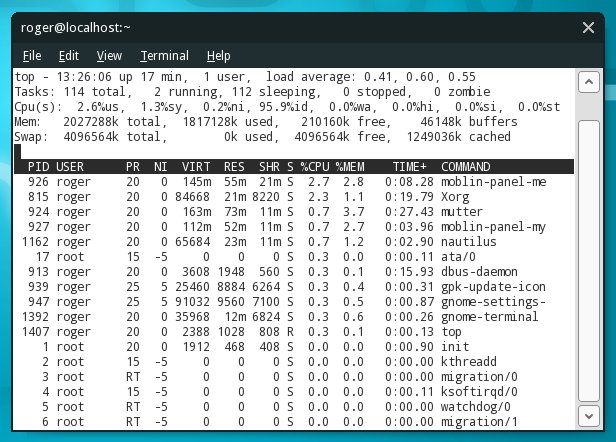Open the View menu
Viewport: 616px width, 442px height.
pyautogui.click(x=109, y=56)
